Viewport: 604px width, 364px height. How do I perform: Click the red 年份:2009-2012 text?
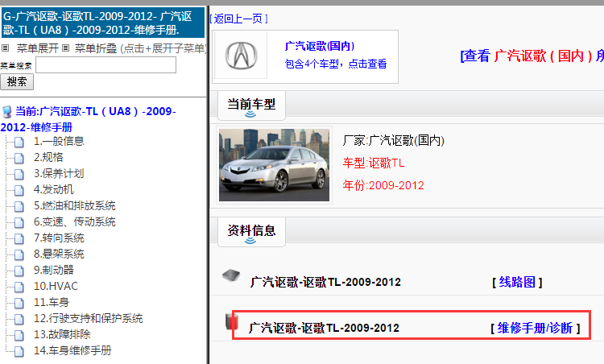[383, 186]
